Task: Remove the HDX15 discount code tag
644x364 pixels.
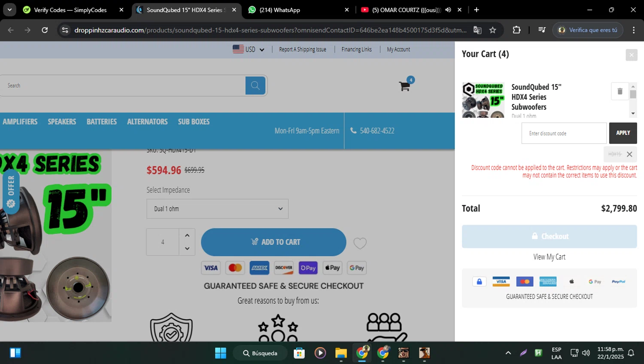Action: pyautogui.click(x=629, y=154)
